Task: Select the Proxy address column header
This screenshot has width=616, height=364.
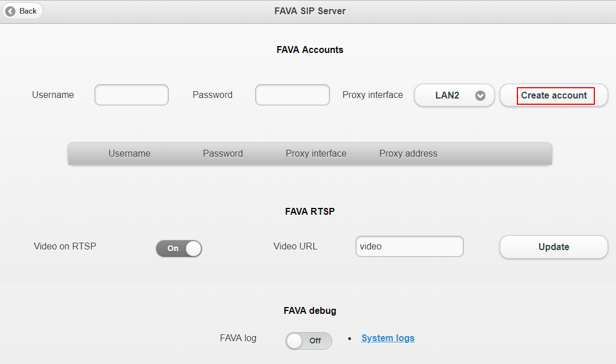Action: (408, 153)
